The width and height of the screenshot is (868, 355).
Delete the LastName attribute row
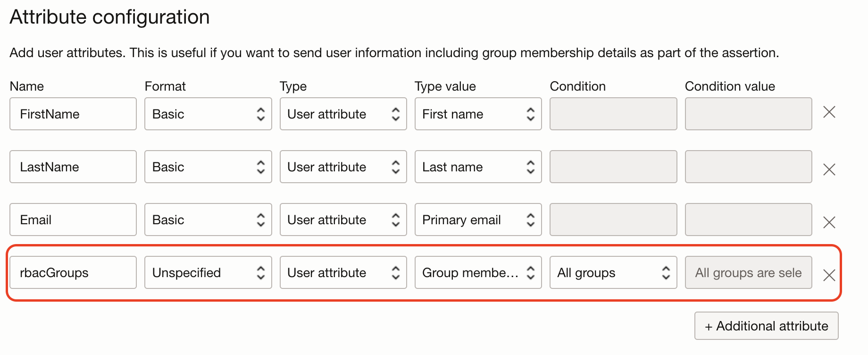(x=829, y=169)
